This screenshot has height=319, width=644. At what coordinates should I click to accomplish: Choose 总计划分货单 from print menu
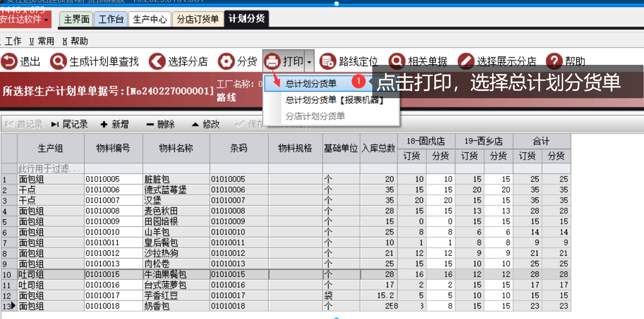point(311,84)
